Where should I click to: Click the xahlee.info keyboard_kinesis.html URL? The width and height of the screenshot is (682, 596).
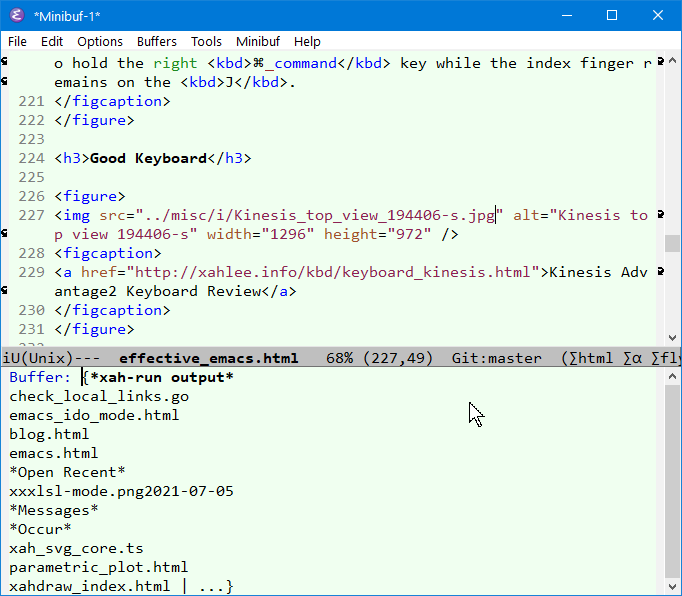tap(333, 272)
